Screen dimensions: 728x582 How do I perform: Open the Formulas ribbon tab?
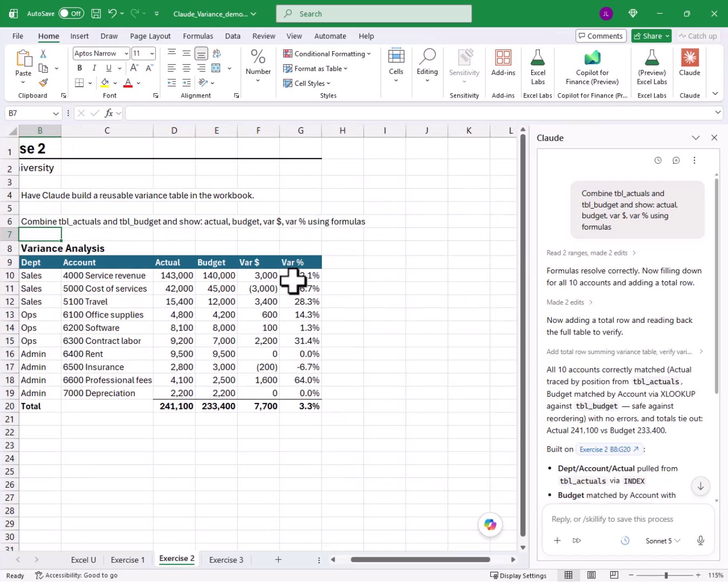tap(198, 36)
